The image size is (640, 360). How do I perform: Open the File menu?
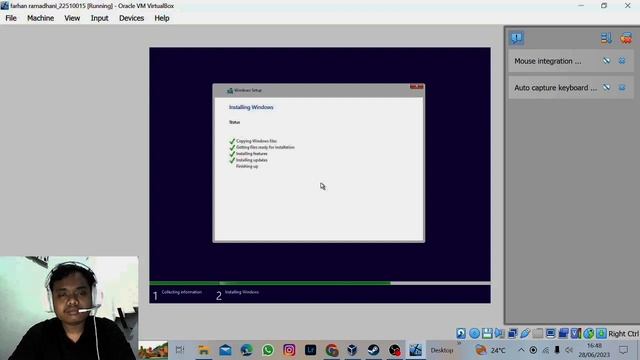pyautogui.click(x=11, y=18)
